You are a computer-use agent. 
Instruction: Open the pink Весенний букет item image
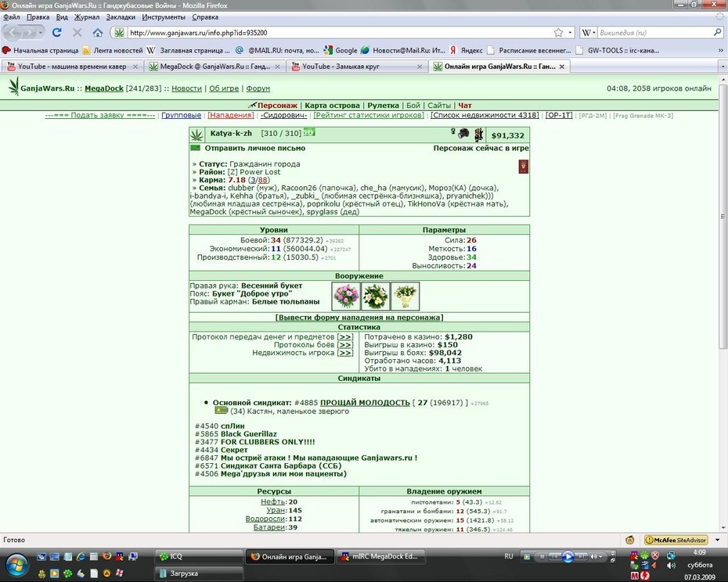[x=346, y=296]
